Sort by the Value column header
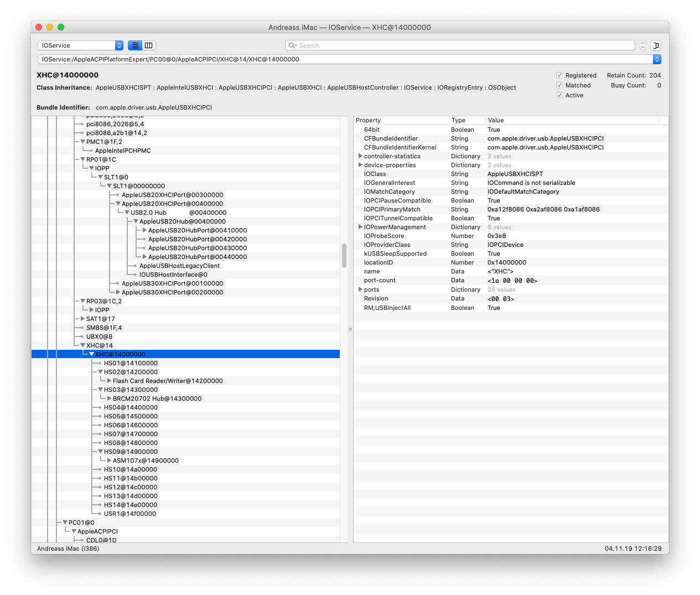Screen dimensions: 700x595 (x=572, y=120)
